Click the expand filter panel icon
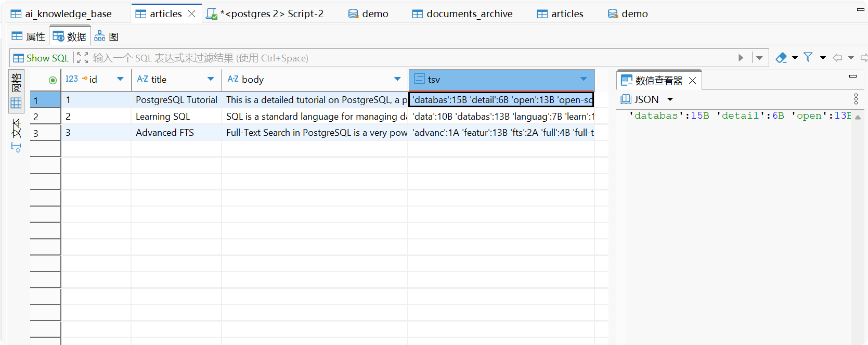 coord(82,58)
